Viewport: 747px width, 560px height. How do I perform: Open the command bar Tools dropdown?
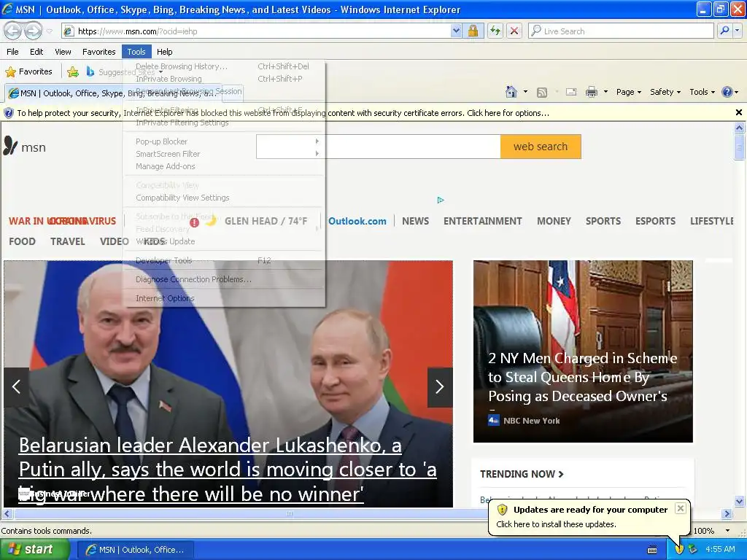(702, 92)
